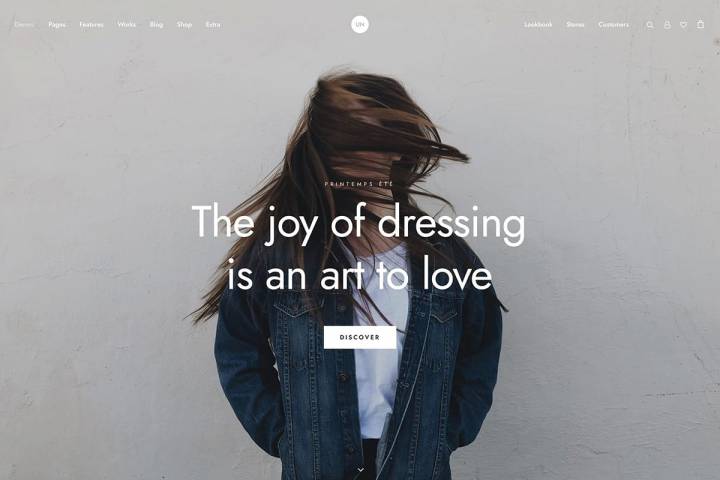Open the shopping bag cart icon

point(700,24)
